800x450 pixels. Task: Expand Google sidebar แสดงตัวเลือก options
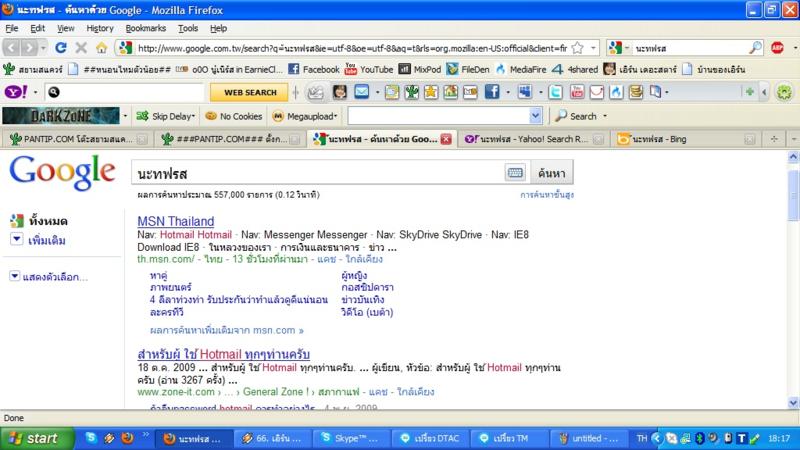(49, 277)
